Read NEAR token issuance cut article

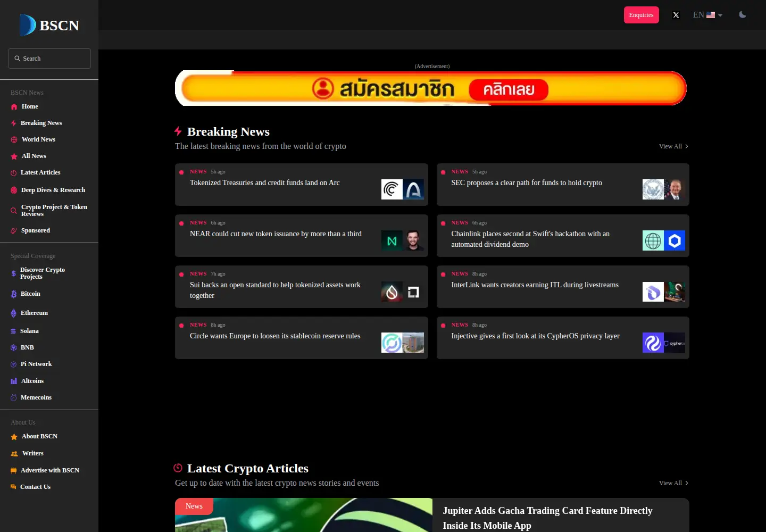[x=302, y=236]
